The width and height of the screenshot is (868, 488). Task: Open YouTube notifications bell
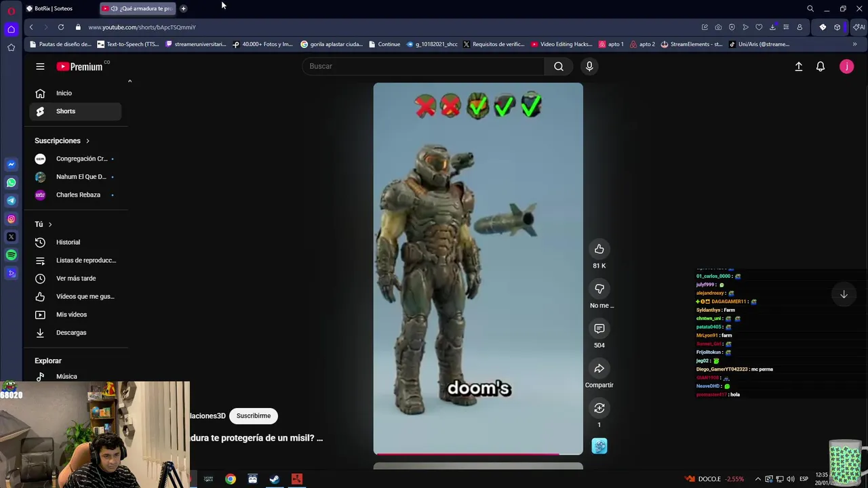click(821, 66)
